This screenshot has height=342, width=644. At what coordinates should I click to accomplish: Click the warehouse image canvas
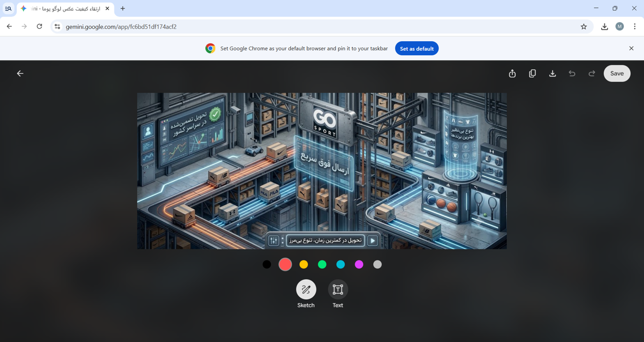point(322,171)
